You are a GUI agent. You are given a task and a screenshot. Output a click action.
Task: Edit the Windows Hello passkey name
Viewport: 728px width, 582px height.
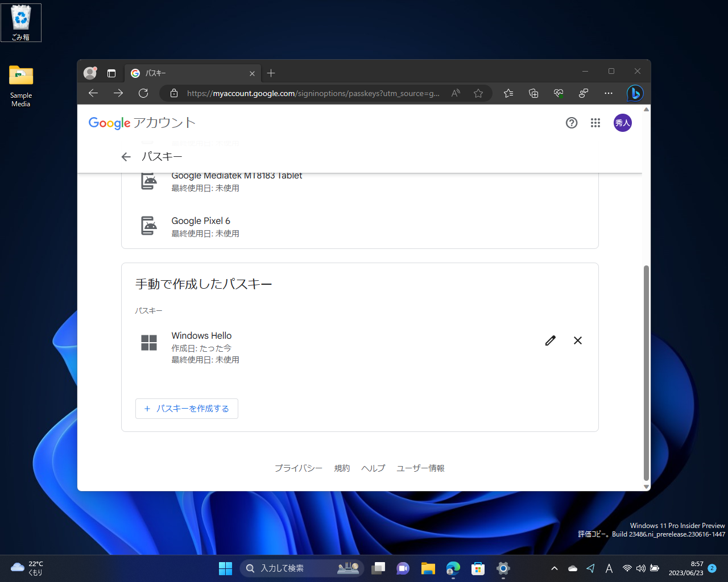tap(549, 340)
